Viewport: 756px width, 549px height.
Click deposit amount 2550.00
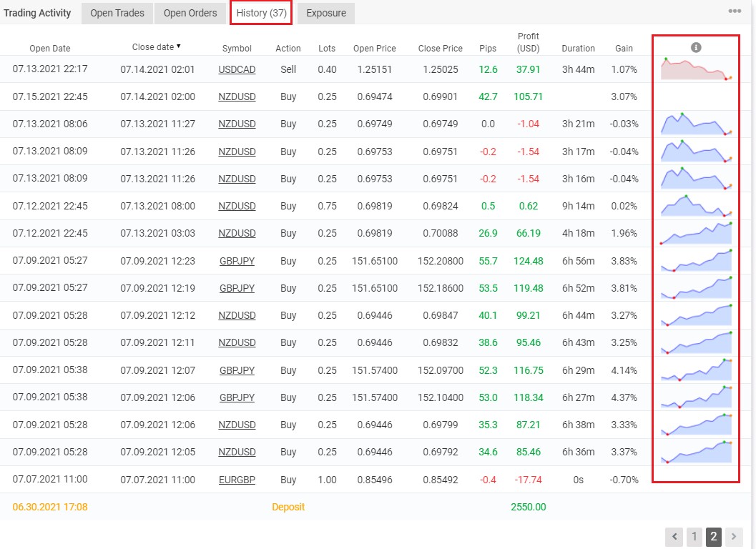coord(528,507)
